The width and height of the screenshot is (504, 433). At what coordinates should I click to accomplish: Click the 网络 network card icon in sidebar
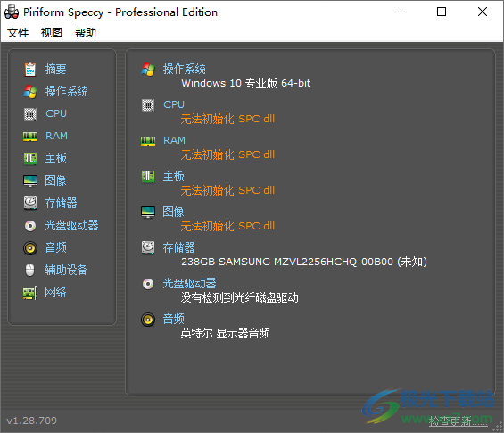pyautogui.click(x=30, y=293)
